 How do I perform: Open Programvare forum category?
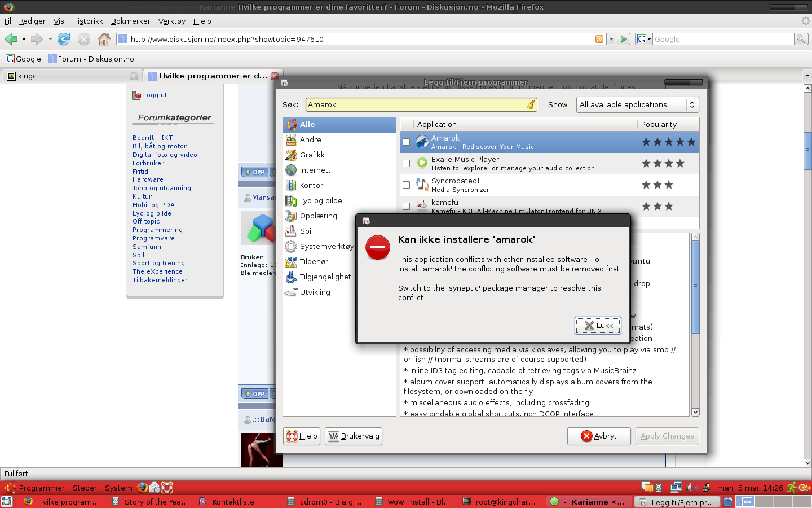[x=153, y=238]
